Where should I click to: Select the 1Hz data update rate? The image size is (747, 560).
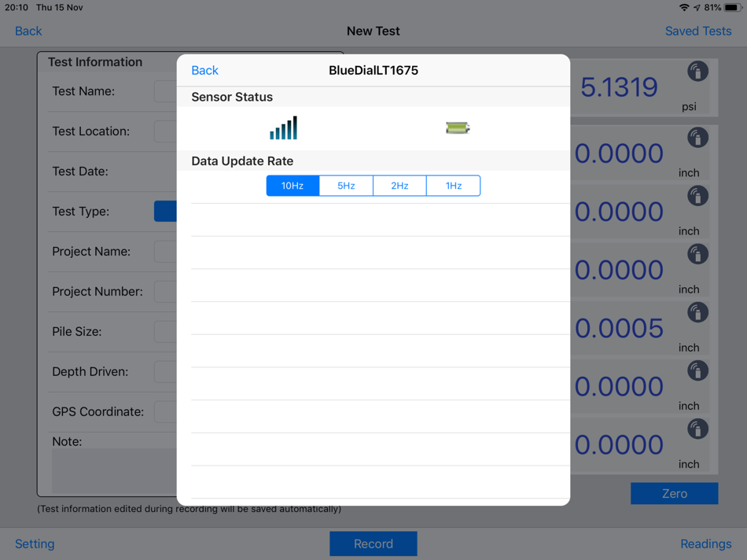[x=454, y=186]
